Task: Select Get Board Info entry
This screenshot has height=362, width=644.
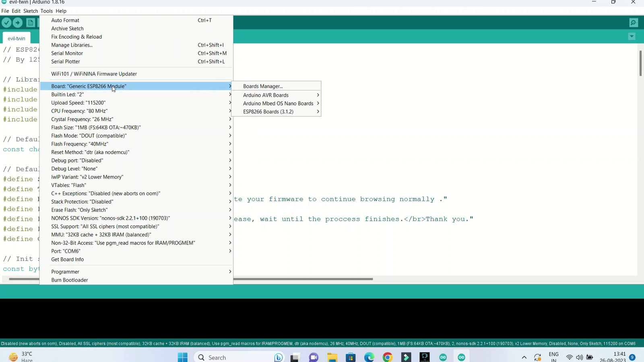Action: pos(68,259)
